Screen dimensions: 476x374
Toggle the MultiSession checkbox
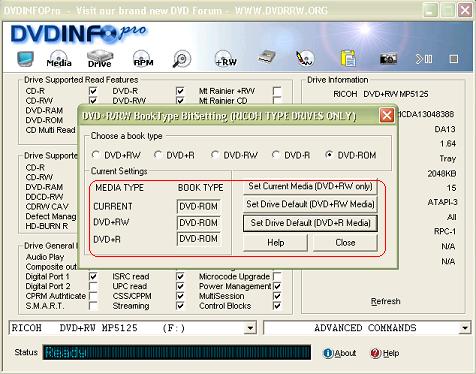click(x=277, y=296)
